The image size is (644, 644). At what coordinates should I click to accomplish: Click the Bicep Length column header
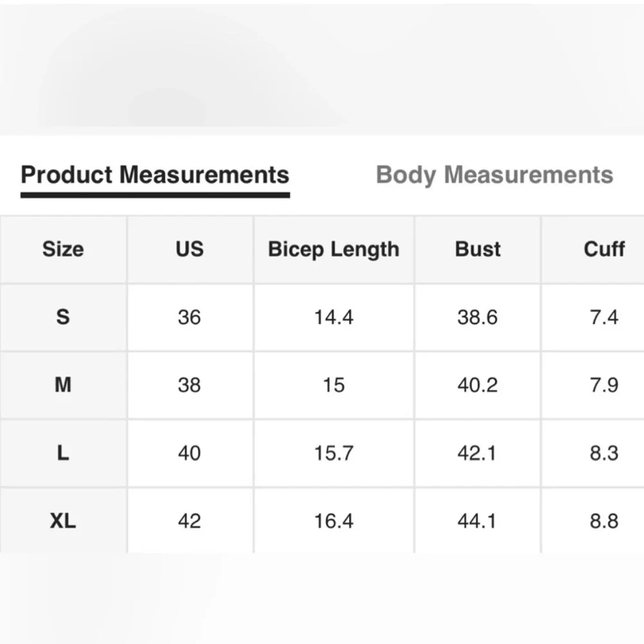pos(334,249)
